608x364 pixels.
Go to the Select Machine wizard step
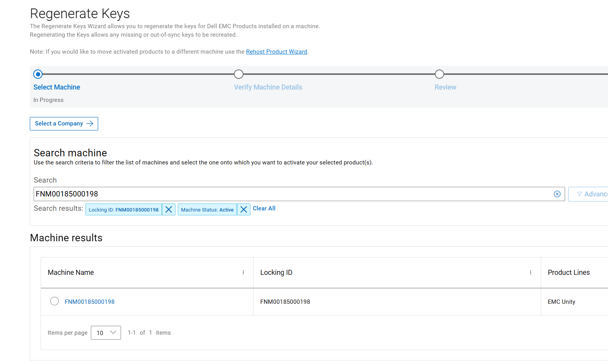point(57,87)
